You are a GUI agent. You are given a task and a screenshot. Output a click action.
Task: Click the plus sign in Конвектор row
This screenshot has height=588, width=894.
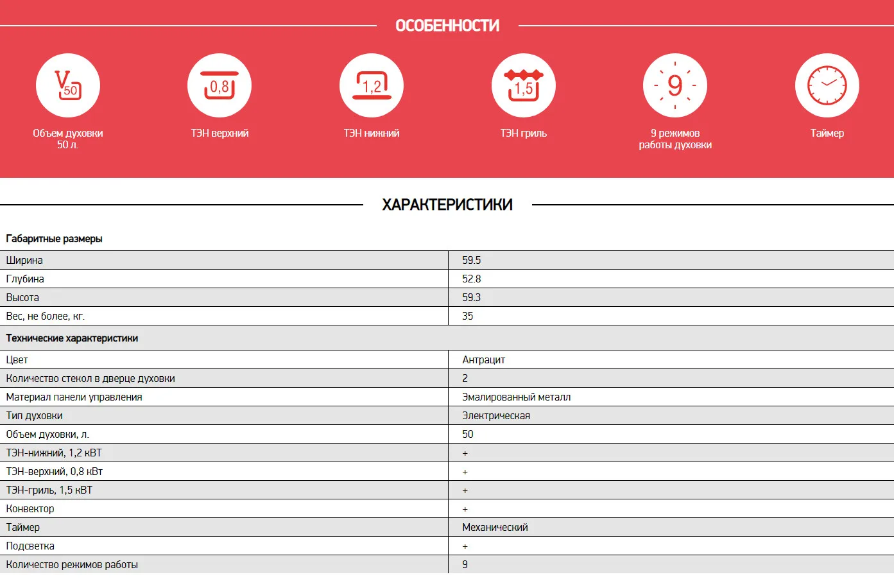click(465, 509)
